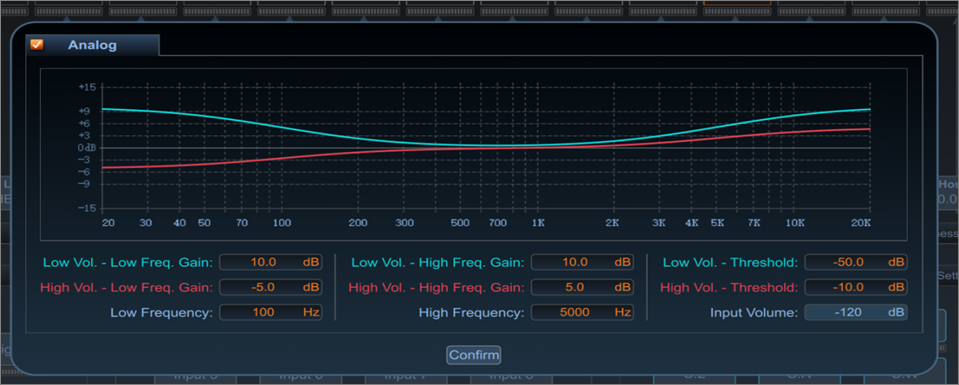
Task: Click the Input Volume -120 dB field
Action: pos(856,312)
